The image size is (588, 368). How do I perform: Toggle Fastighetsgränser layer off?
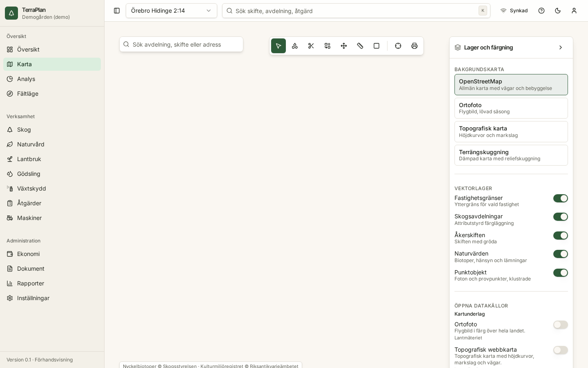coord(561,198)
